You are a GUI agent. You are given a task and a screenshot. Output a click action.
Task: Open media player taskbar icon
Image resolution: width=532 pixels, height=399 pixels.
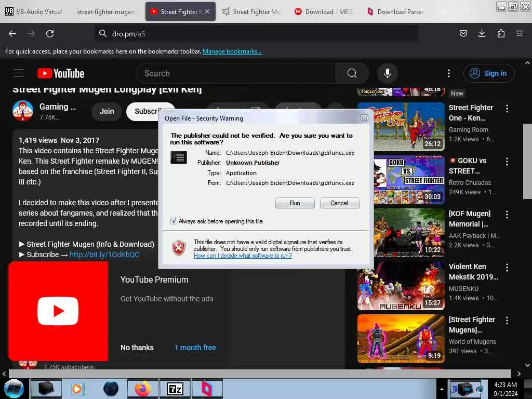(77, 389)
